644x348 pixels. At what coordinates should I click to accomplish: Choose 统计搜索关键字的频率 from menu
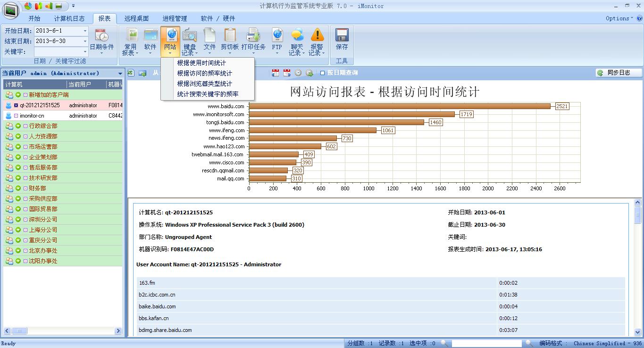coord(208,94)
